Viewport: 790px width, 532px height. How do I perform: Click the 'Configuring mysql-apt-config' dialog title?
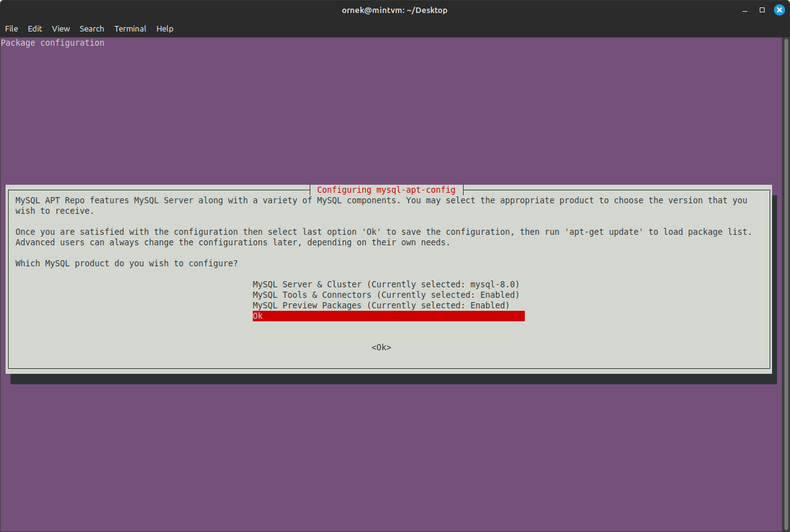click(386, 190)
